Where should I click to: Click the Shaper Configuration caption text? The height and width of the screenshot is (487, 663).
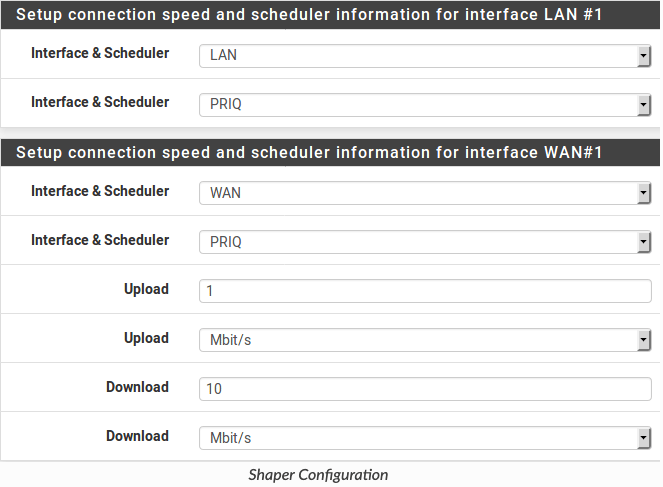(318, 475)
